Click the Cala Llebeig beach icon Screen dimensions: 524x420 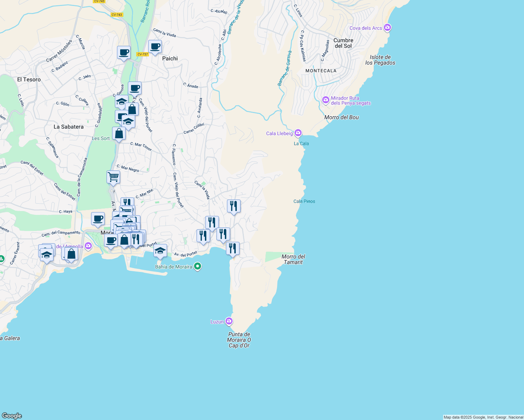point(298,133)
